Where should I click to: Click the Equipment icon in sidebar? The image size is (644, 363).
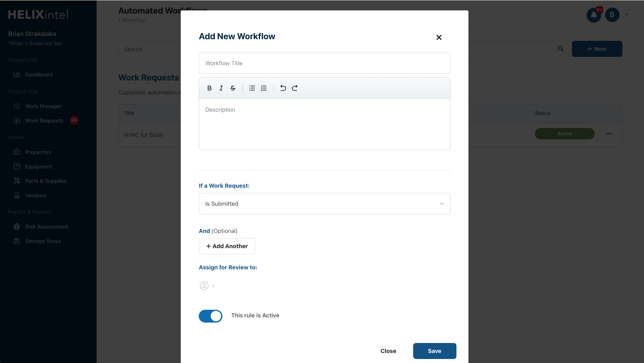click(x=17, y=166)
